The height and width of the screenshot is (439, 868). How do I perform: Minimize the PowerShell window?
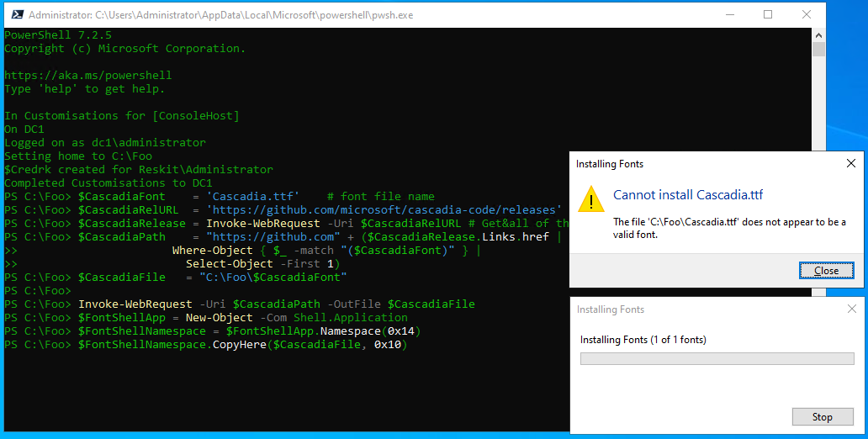pos(729,15)
